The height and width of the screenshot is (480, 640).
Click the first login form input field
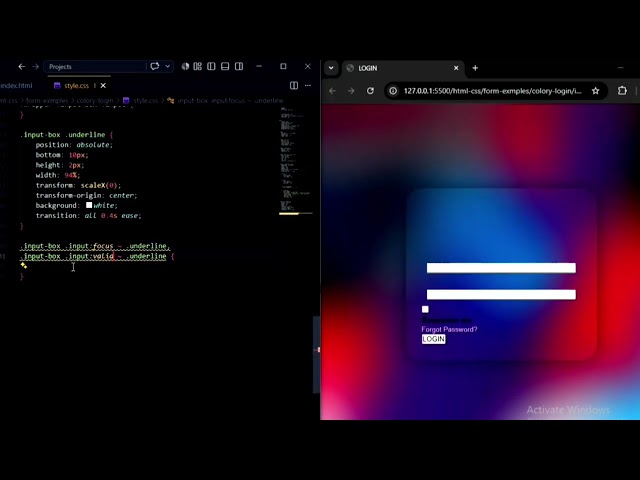click(501, 268)
